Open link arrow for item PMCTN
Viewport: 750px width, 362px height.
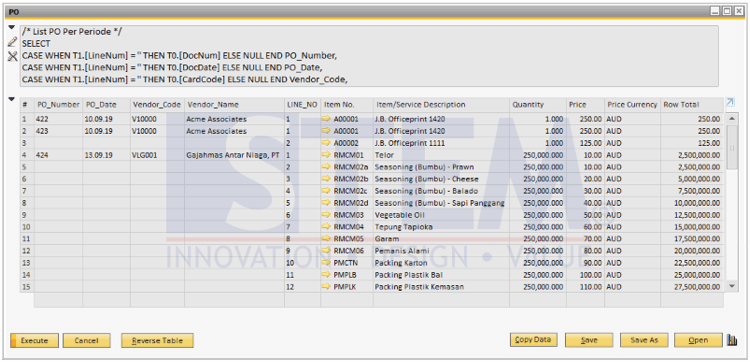[x=327, y=263]
